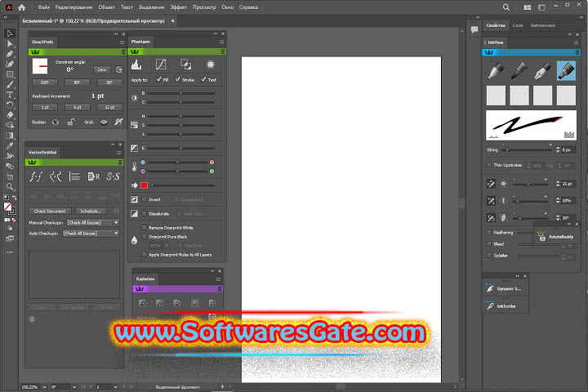Open the Файл menu

pyautogui.click(x=43, y=7)
